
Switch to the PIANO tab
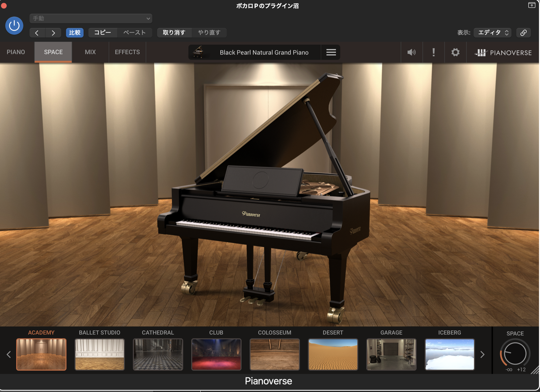16,52
